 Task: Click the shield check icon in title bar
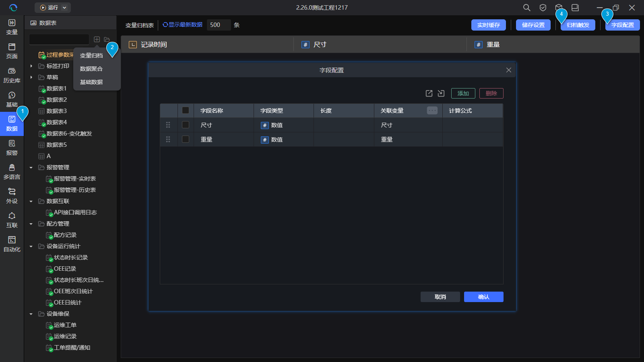point(543,8)
